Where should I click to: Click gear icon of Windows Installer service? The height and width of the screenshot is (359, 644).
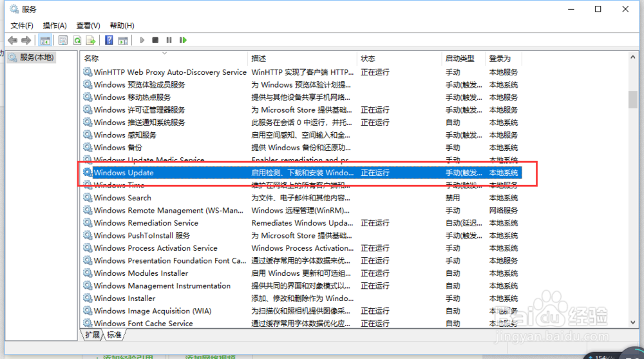[88, 298]
